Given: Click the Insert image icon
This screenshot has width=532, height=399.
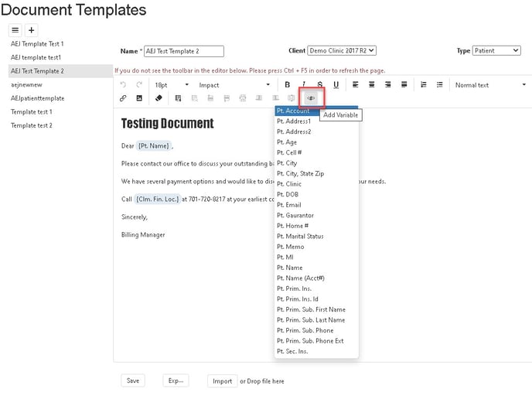Looking at the screenshot, I should (139, 98).
